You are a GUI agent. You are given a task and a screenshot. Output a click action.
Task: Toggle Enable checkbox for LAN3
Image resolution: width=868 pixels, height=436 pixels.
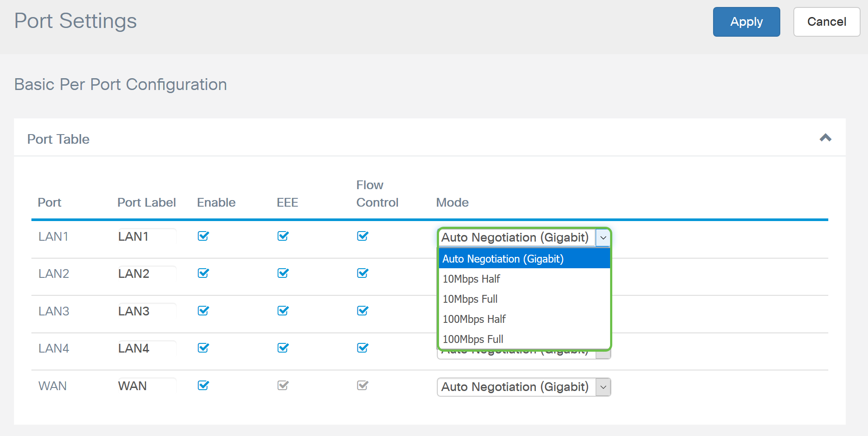[x=203, y=311]
